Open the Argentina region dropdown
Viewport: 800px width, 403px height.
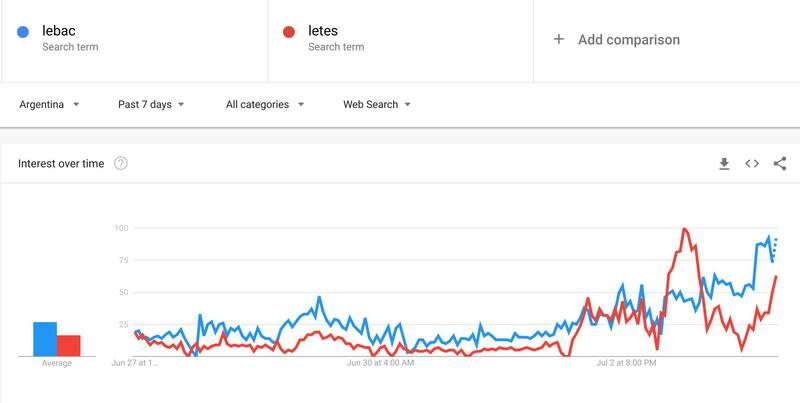point(50,104)
